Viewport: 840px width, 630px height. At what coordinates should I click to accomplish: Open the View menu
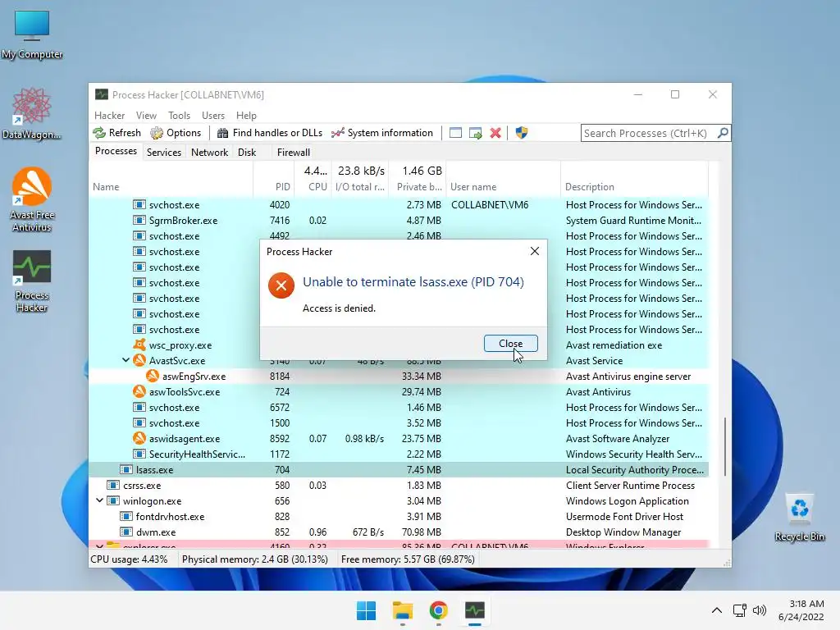click(146, 115)
